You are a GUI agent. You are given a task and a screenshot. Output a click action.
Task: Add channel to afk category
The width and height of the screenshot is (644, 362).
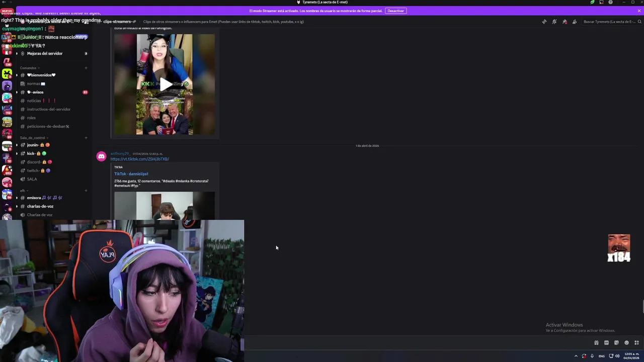[86, 191]
